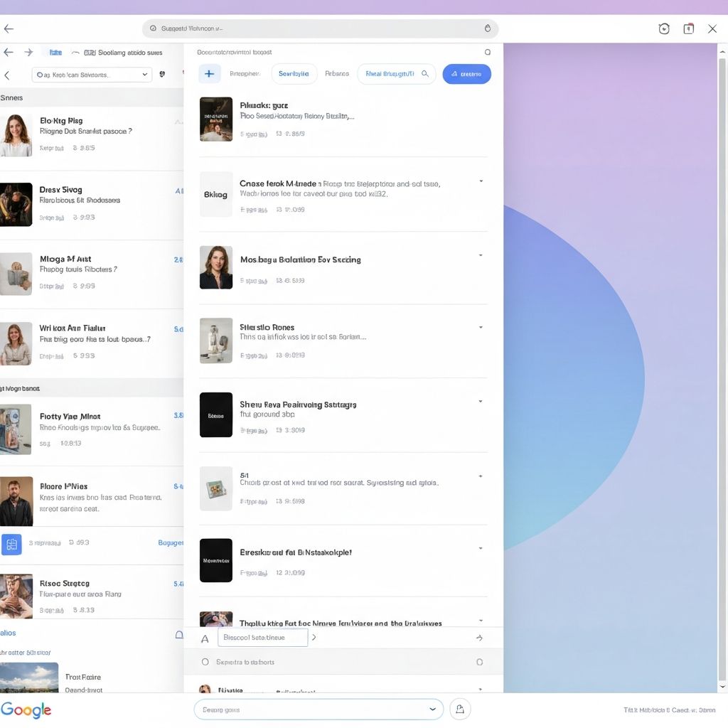
Task: Click the microphone icon in the address bar
Action: coord(487,28)
